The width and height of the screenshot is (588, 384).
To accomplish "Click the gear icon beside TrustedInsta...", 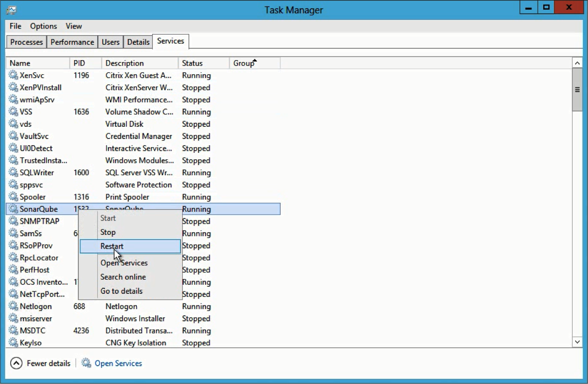I will tap(14, 160).
